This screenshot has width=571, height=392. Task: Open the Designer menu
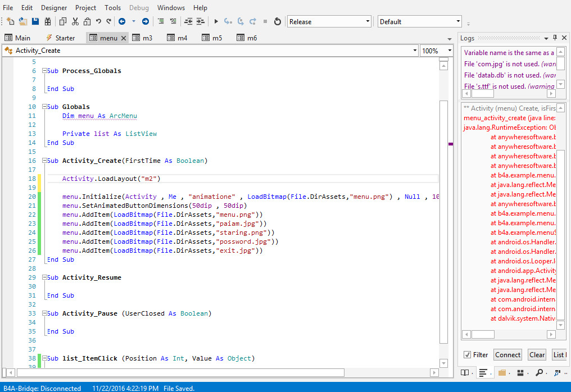(54, 8)
